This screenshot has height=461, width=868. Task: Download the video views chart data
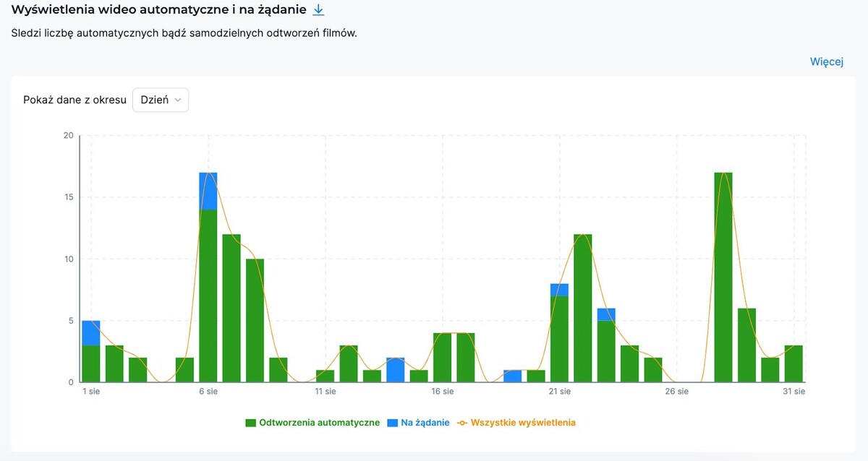click(318, 10)
